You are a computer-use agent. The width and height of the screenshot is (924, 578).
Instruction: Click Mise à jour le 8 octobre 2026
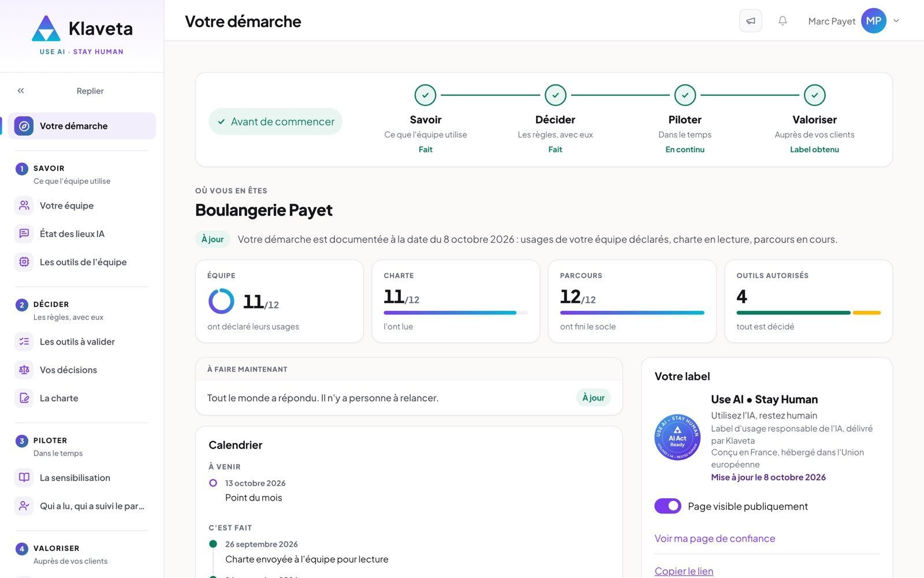pyautogui.click(x=768, y=477)
